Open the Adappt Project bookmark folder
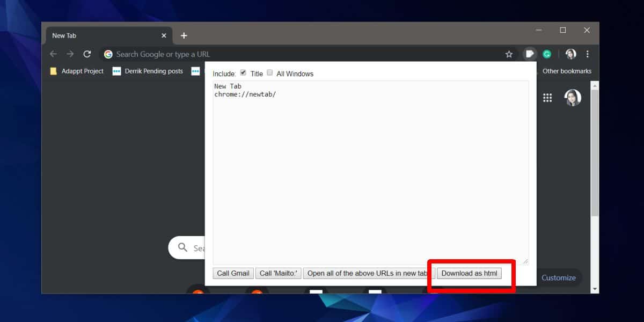The width and height of the screenshot is (644, 322). coord(77,71)
